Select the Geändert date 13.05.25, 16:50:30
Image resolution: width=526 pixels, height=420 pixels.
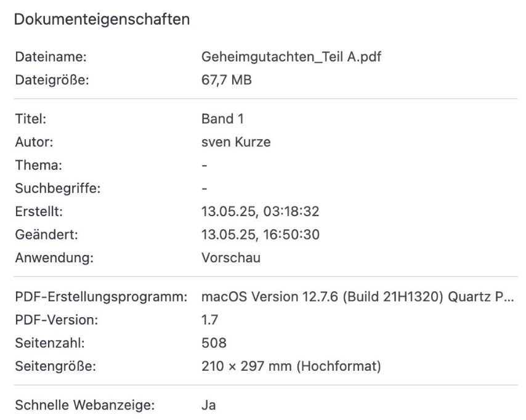261,235
